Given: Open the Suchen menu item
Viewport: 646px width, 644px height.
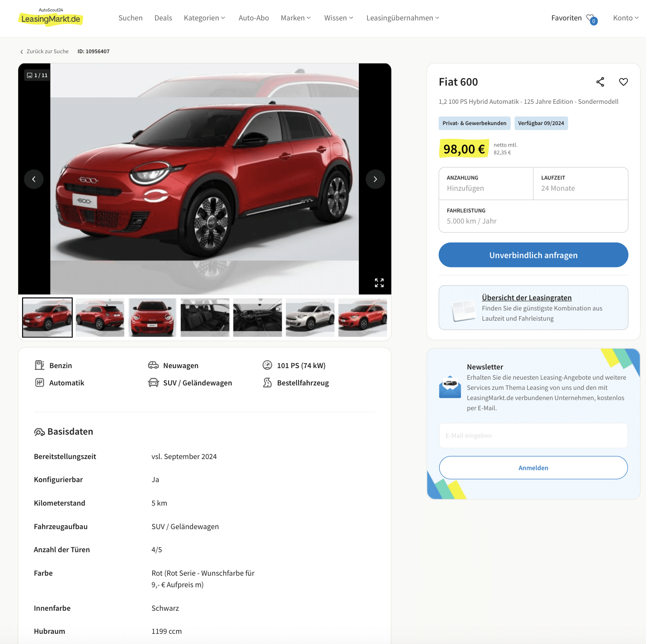Looking at the screenshot, I should (x=130, y=18).
